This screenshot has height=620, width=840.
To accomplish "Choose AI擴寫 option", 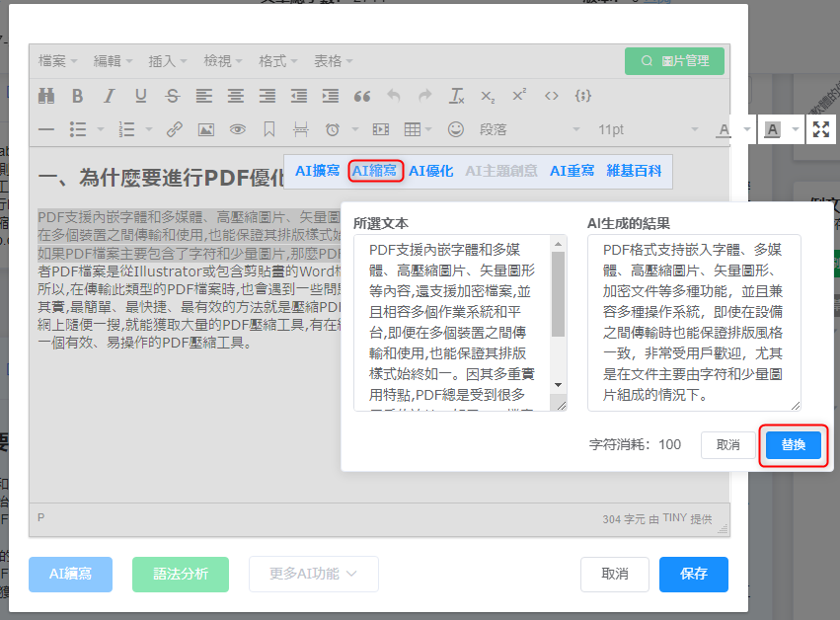I will point(317,171).
